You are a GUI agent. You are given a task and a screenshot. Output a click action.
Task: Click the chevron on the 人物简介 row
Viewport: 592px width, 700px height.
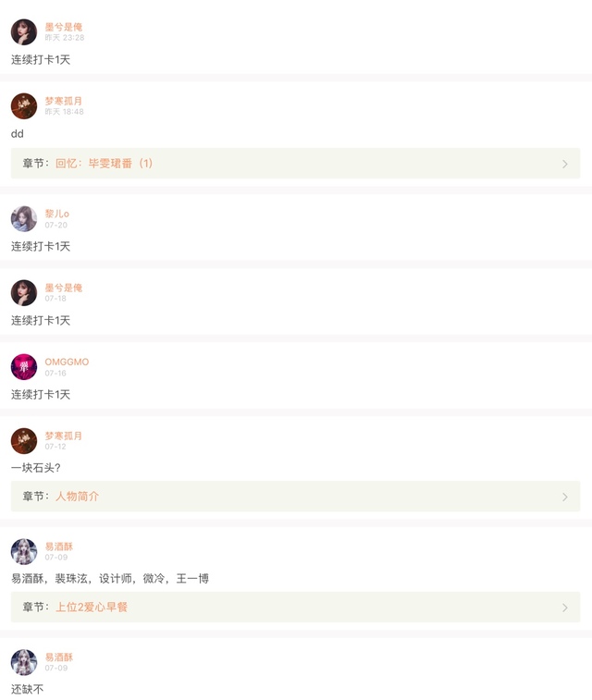[x=565, y=497]
